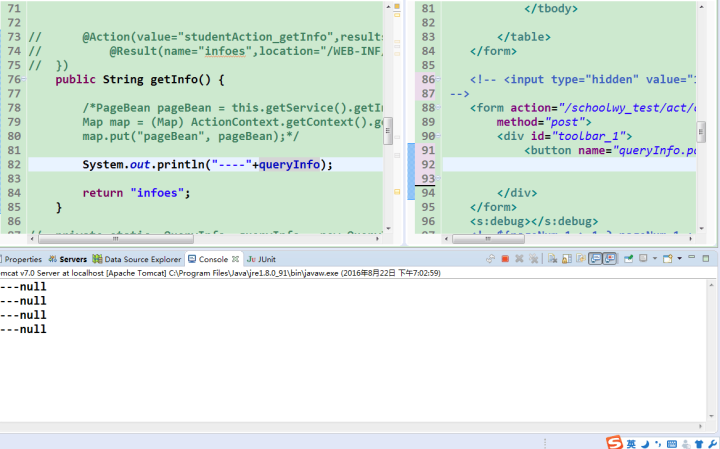The image size is (720, 449).
Task: Open the Sogou soft keyboard icon
Action: click(672, 444)
